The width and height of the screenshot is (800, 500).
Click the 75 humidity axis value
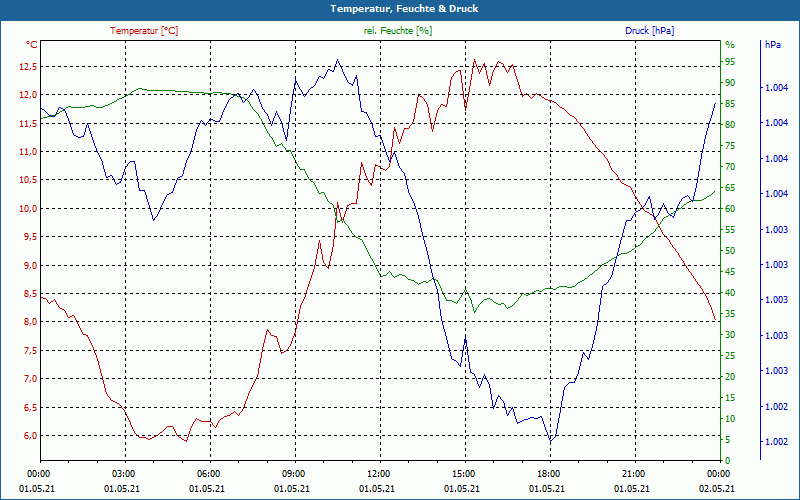(730, 145)
